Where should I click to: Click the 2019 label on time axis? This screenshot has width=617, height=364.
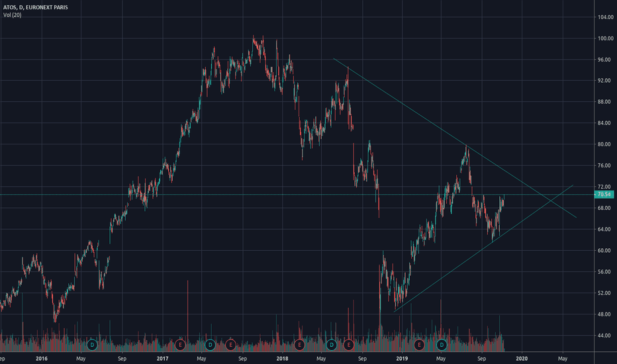pyautogui.click(x=402, y=359)
